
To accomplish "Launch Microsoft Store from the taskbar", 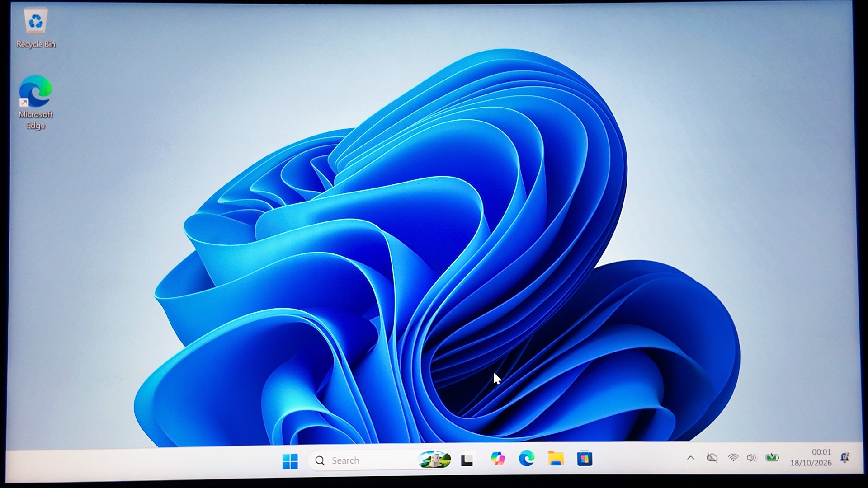I will point(585,459).
